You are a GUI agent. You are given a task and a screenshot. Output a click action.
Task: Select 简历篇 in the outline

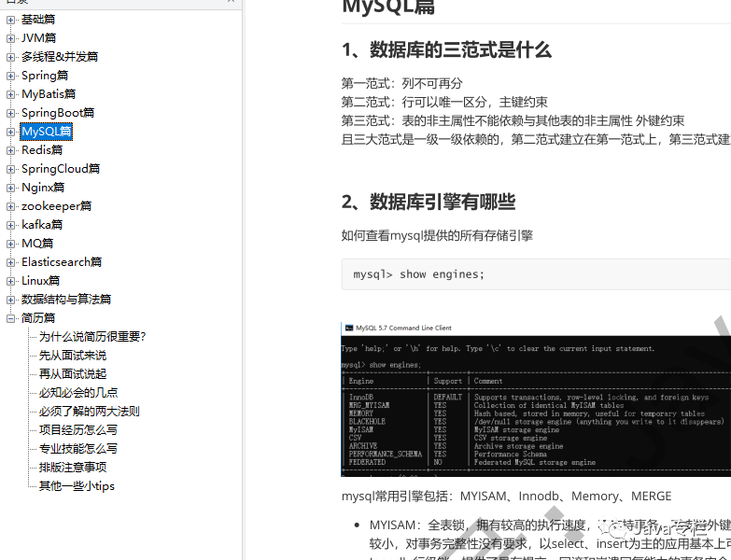click(x=38, y=317)
